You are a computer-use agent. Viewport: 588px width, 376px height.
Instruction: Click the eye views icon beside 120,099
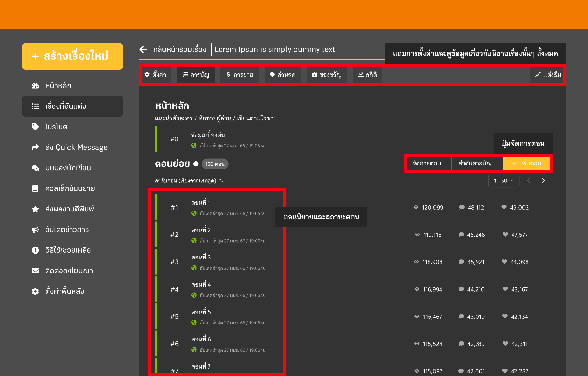416,207
